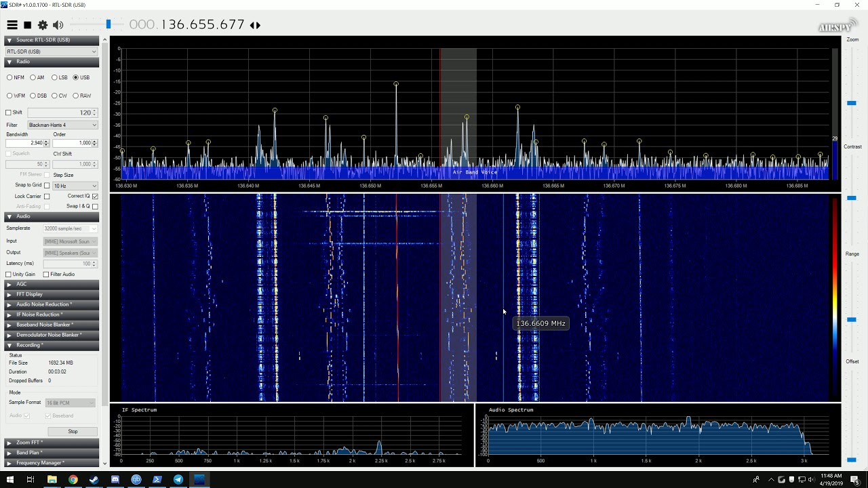Expand the IF Noise Reduction panel
The image size is (868, 488).
tap(52, 314)
